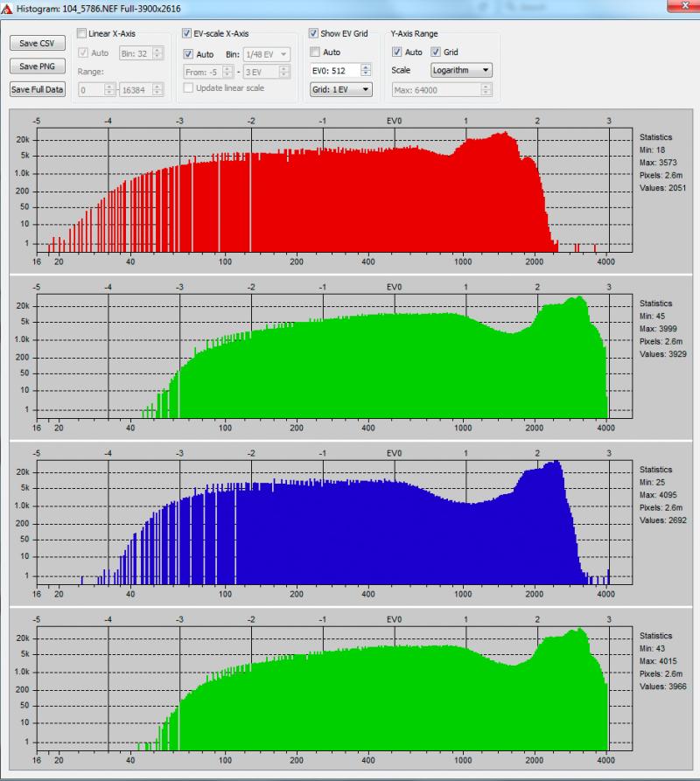Click the 16384 range field
This screenshot has width=700, height=781.
[x=136, y=90]
